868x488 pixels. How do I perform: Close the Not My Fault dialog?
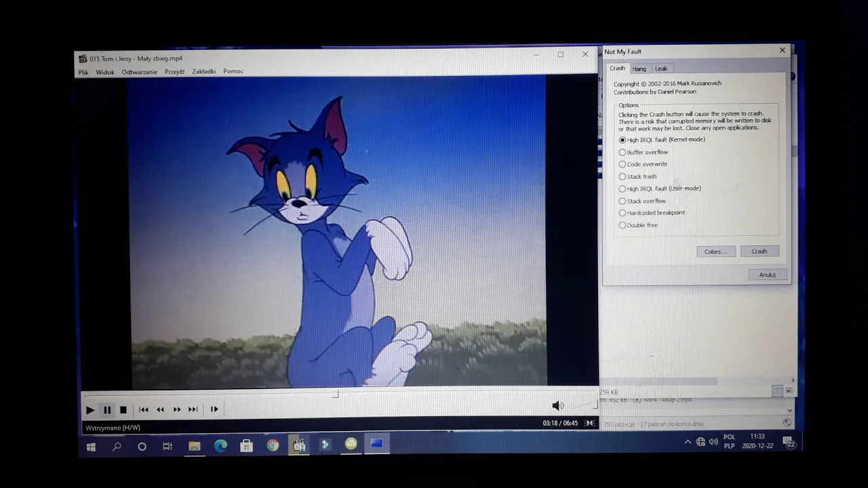point(783,50)
